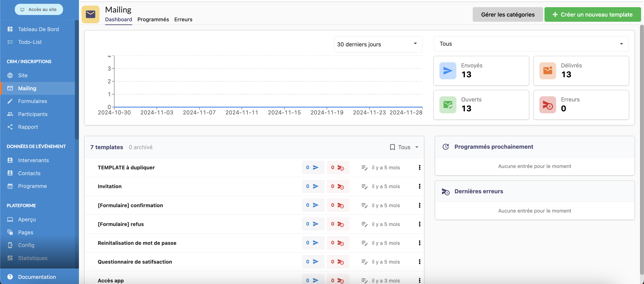
Task: Click the Documentation help icon in sidebar
Action: coord(10,277)
